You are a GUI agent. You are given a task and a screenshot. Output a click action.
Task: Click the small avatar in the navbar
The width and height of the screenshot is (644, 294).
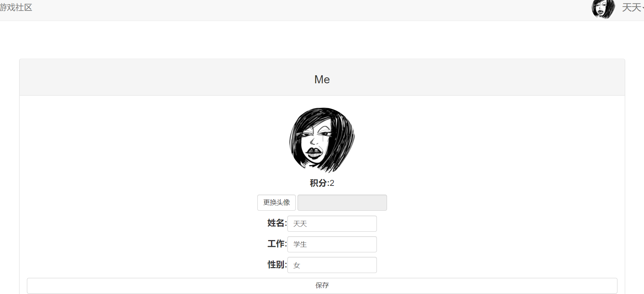tap(603, 9)
